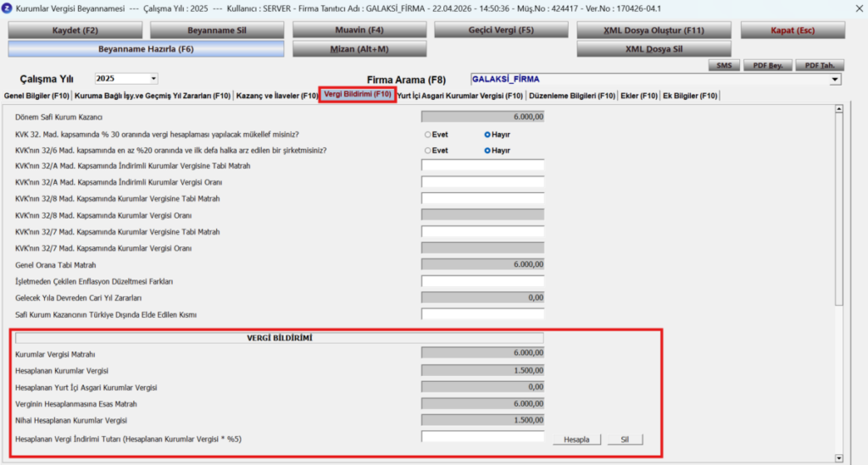Click Nihai Hesaplanan Kurumlar Vergisi value
The image size is (868, 465).
[x=482, y=420]
